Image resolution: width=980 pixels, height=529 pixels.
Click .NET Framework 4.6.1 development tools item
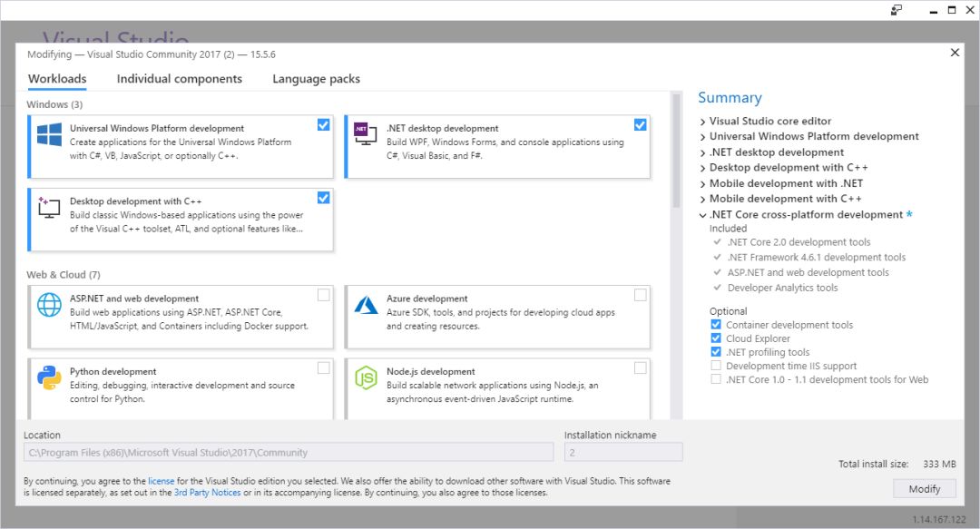[x=817, y=257]
